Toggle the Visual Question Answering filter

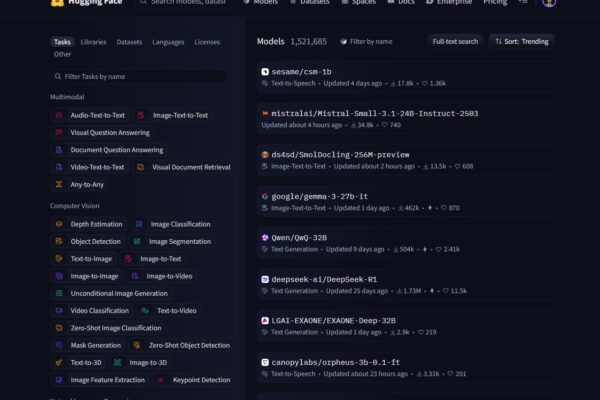(x=108, y=133)
